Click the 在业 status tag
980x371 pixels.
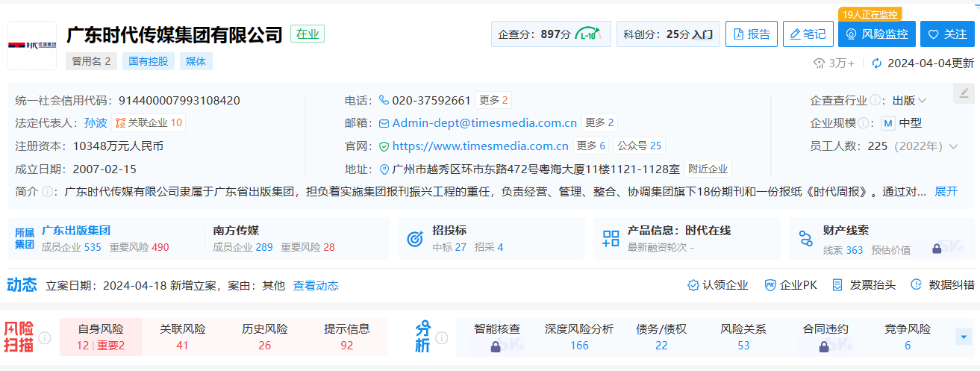(308, 34)
